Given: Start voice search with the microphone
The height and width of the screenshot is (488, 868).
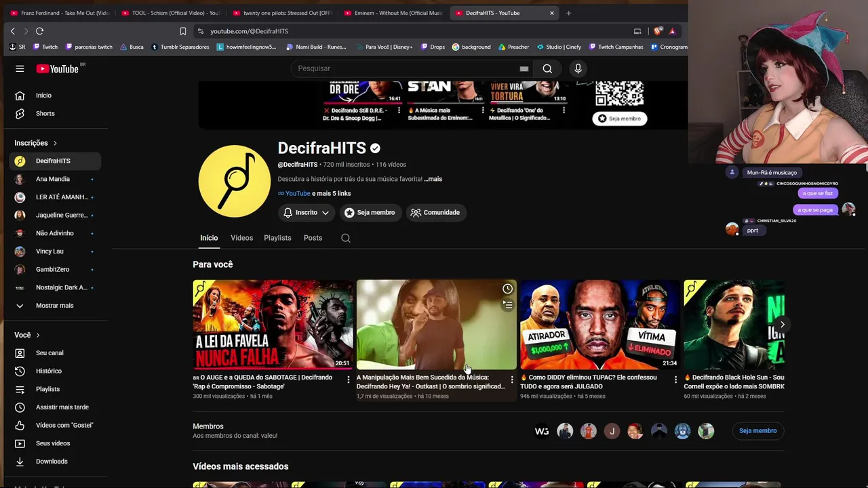Looking at the screenshot, I should point(578,68).
